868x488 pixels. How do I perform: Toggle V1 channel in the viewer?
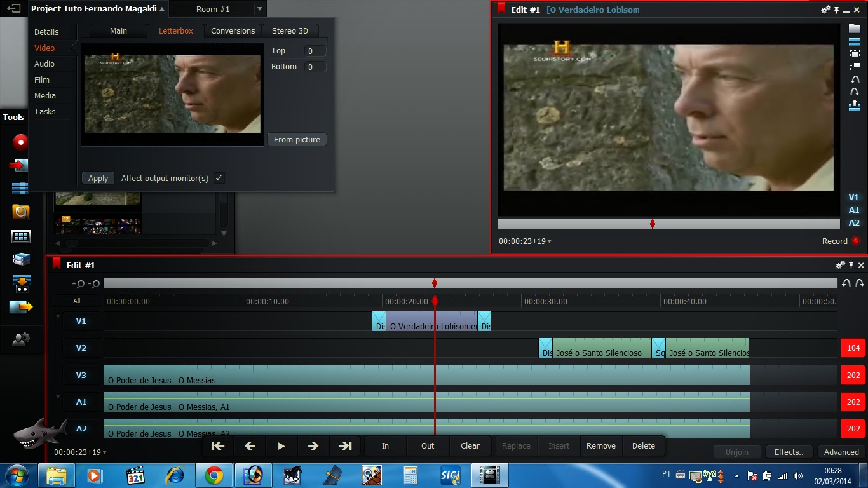click(x=854, y=198)
